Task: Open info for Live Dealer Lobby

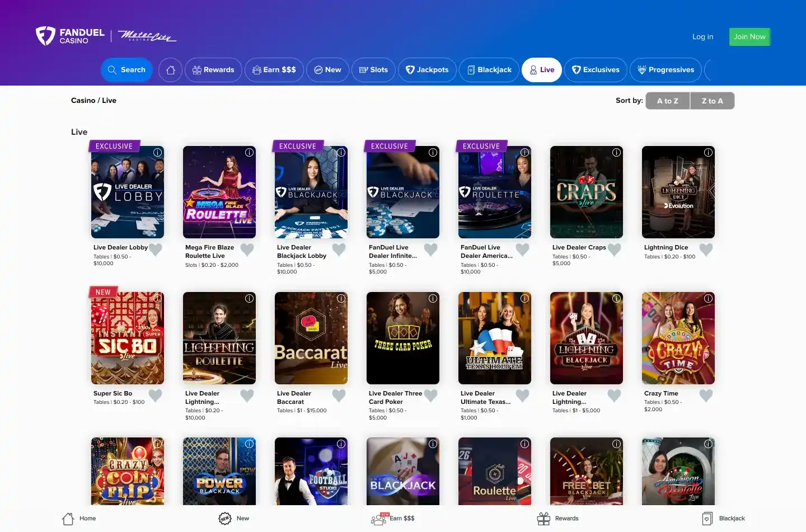Action: (x=158, y=152)
